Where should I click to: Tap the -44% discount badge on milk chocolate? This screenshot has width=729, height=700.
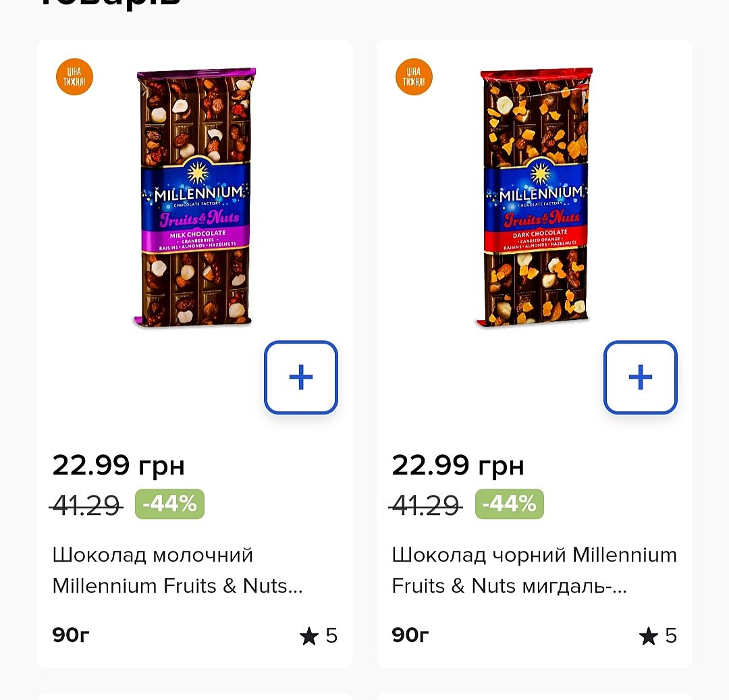tap(169, 504)
